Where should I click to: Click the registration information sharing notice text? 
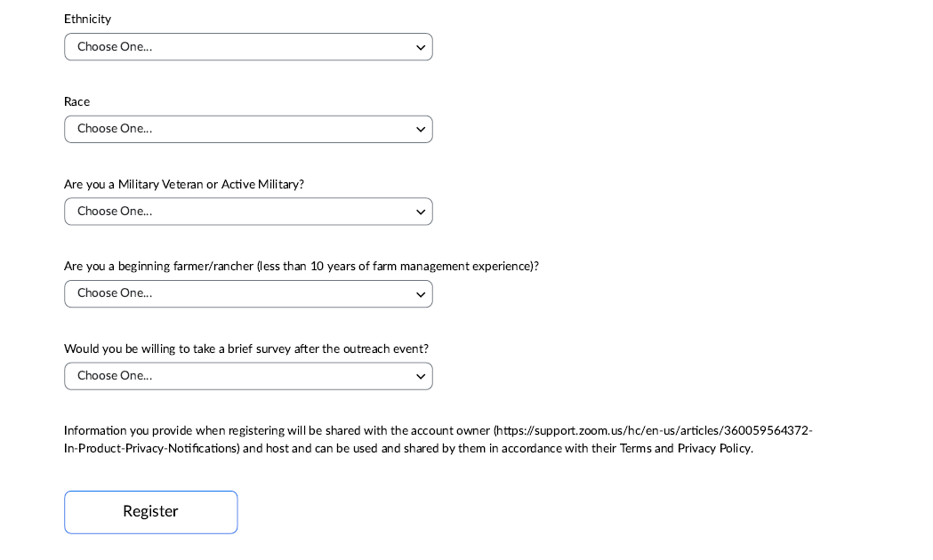point(276,431)
